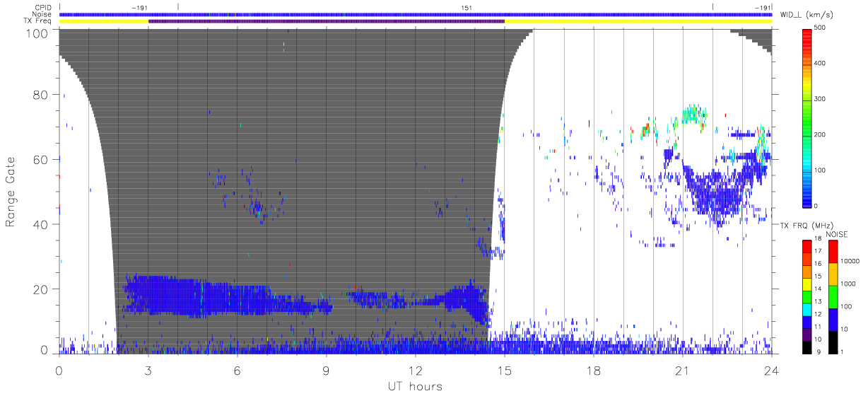
Task: Click the 400 label on WID colorbar
Action: [820, 64]
